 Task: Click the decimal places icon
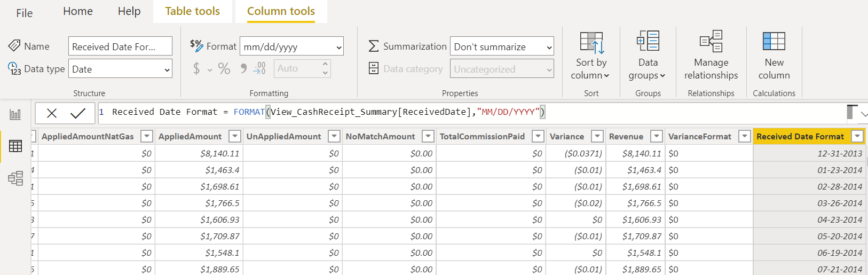259,68
